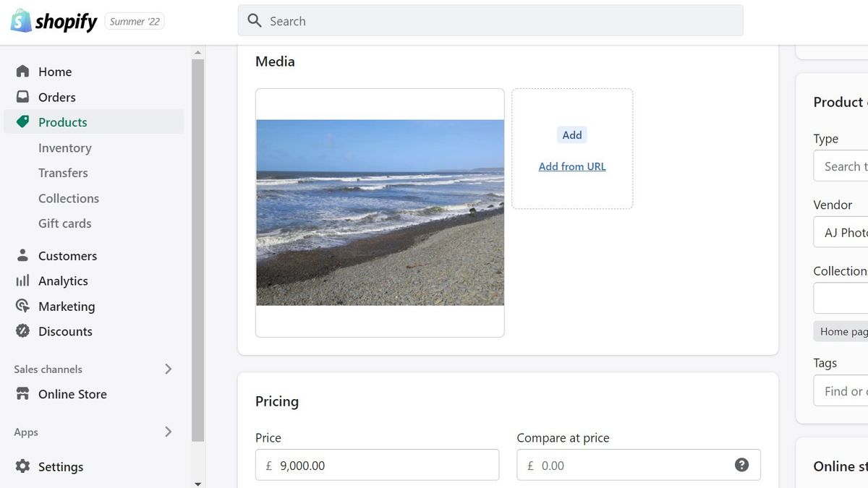This screenshot has width=868, height=488.
Task: Go to the Gift cards section
Action: (64, 223)
